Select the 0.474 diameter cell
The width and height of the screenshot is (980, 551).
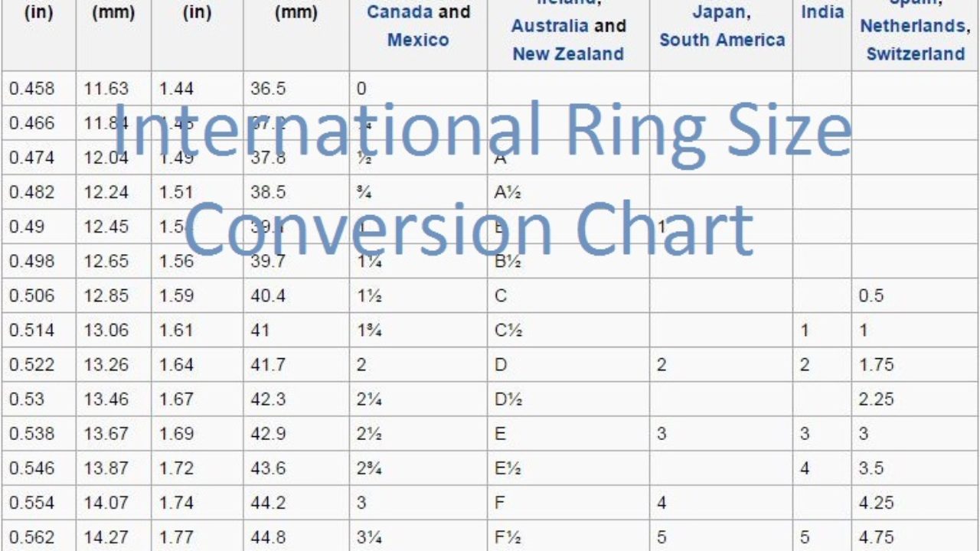pos(39,158)
